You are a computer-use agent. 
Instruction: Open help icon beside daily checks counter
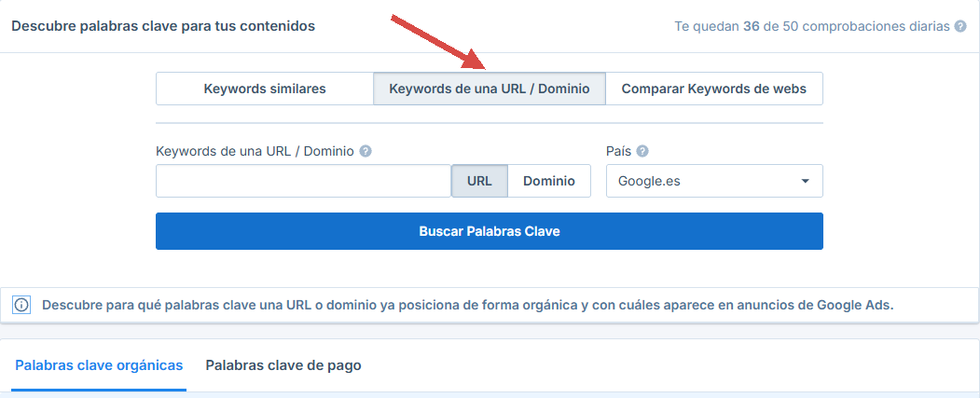point(960,27)
